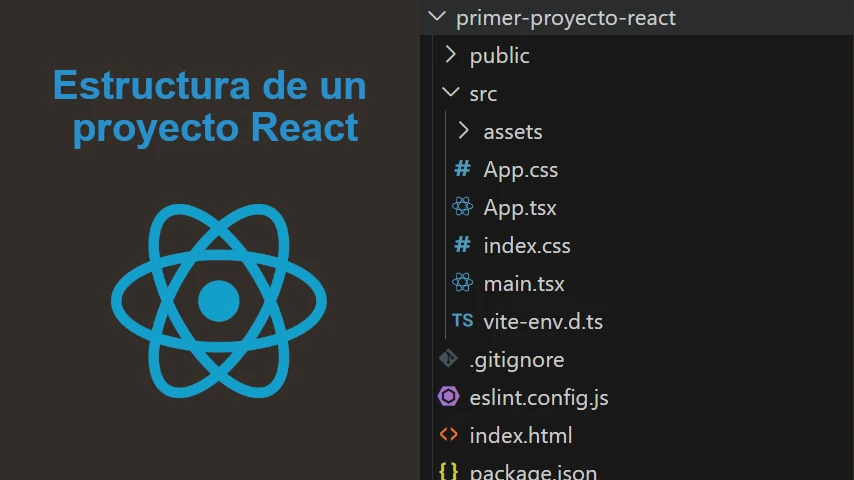Open the App.css file
This screenshot has height=480, width=854.
pos(521,170)
